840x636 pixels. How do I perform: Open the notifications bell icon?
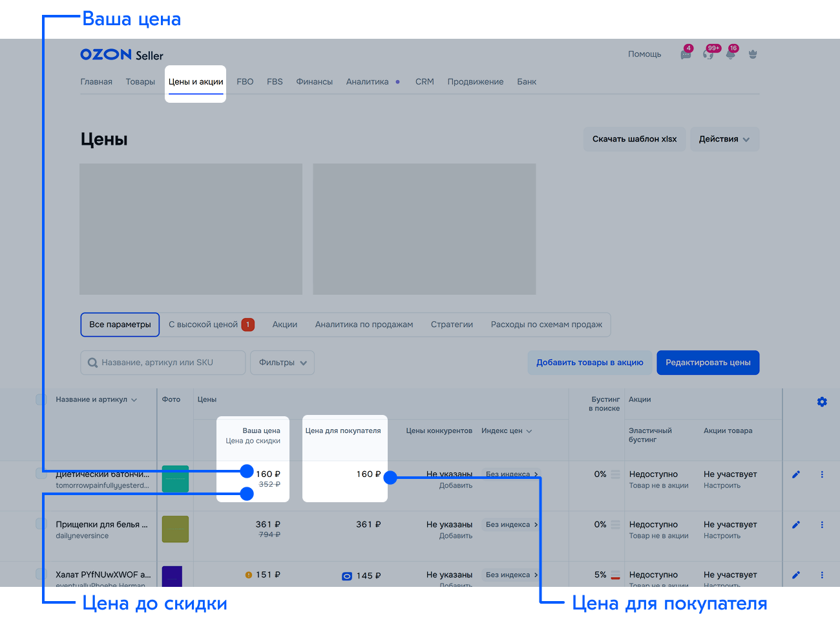(731, 54)
